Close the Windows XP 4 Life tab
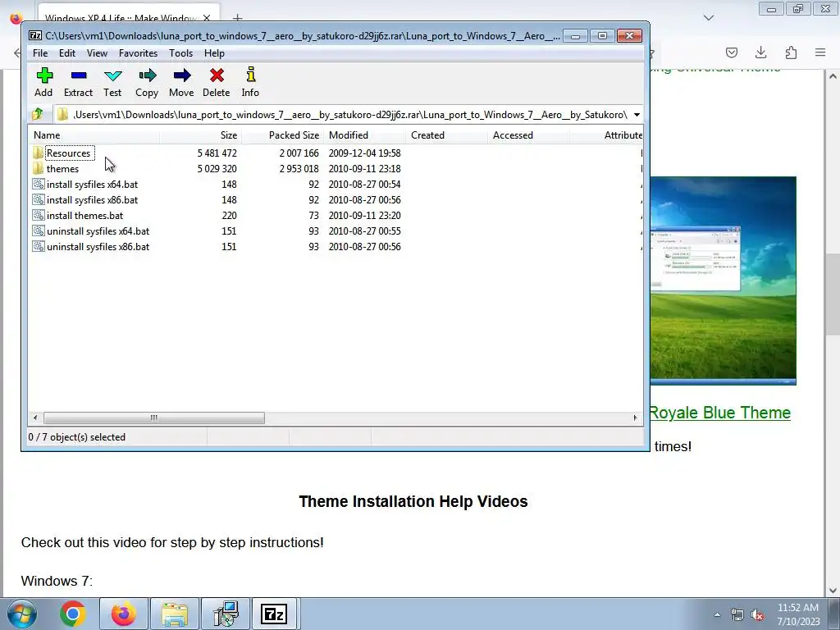The width and height of the screenshot is (840, 630). coord(207,18)
